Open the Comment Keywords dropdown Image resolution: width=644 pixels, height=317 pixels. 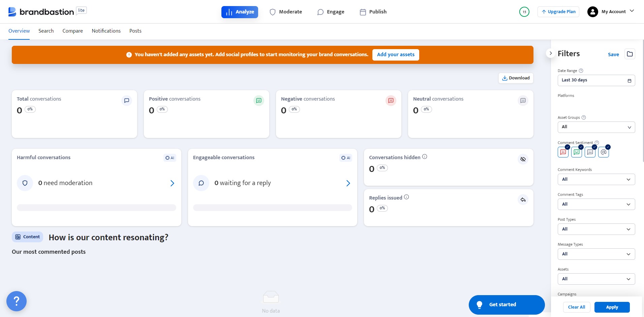click(x=596, y=179)
